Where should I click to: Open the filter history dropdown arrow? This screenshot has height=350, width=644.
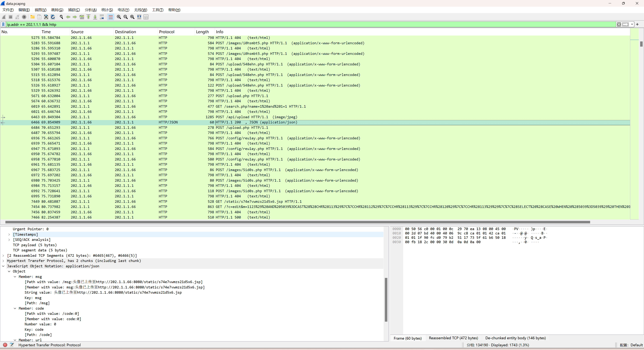(x=632, y=24)
